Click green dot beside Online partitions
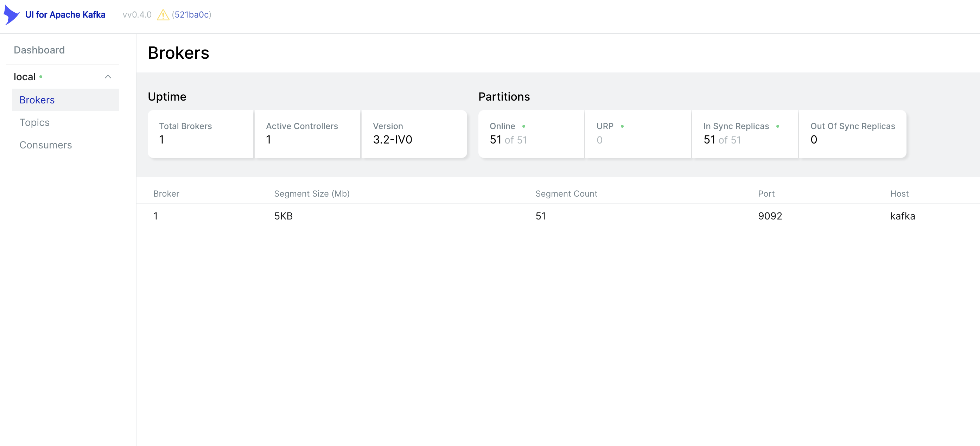 click(x=524, y=126)
